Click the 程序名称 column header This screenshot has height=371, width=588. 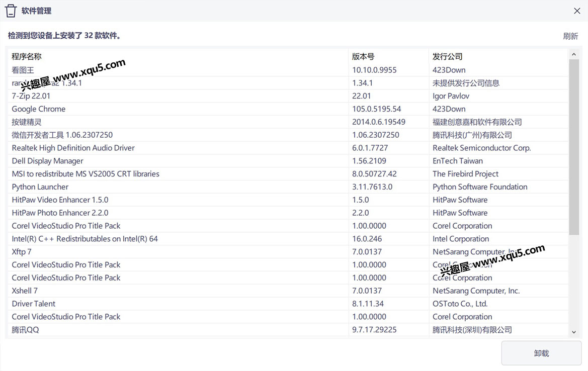27,57
